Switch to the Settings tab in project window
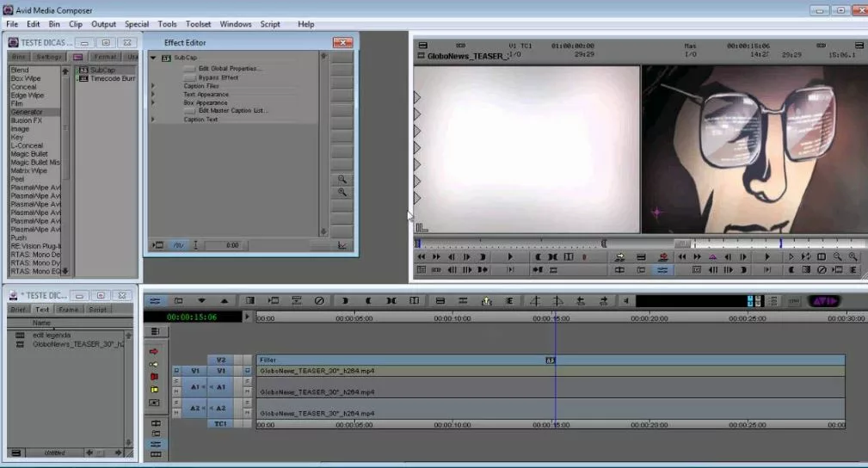 [49, 57]
